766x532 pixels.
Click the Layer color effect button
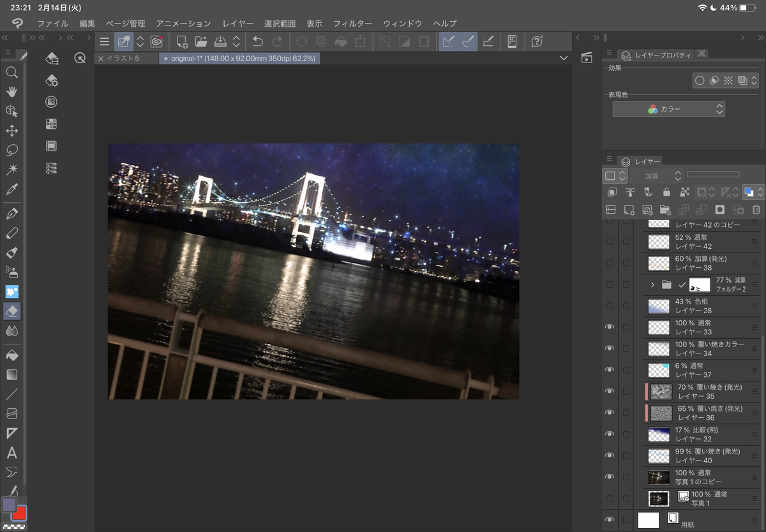742,80
